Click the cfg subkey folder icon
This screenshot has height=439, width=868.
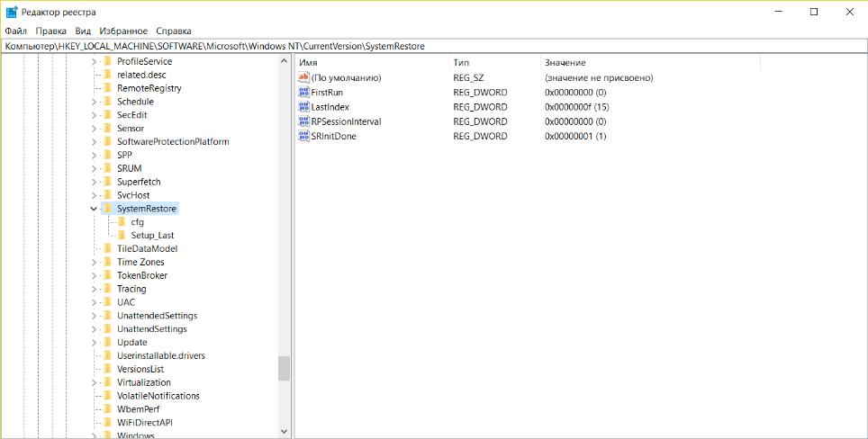point(122,221)
